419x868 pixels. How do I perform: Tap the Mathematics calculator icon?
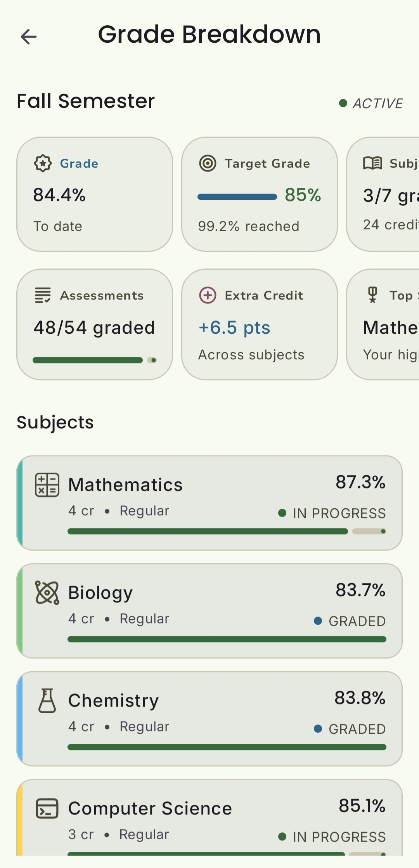point(47,485)
